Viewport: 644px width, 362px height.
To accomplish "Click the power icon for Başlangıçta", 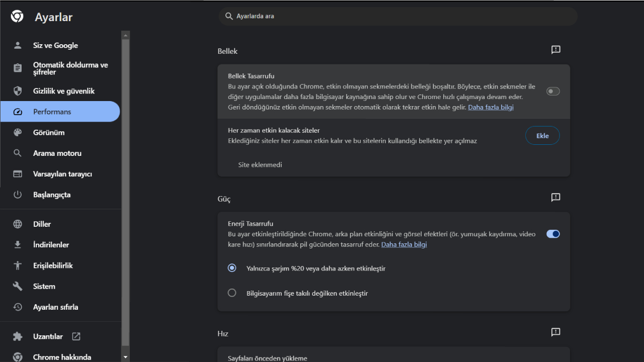I will coord(18,195).
